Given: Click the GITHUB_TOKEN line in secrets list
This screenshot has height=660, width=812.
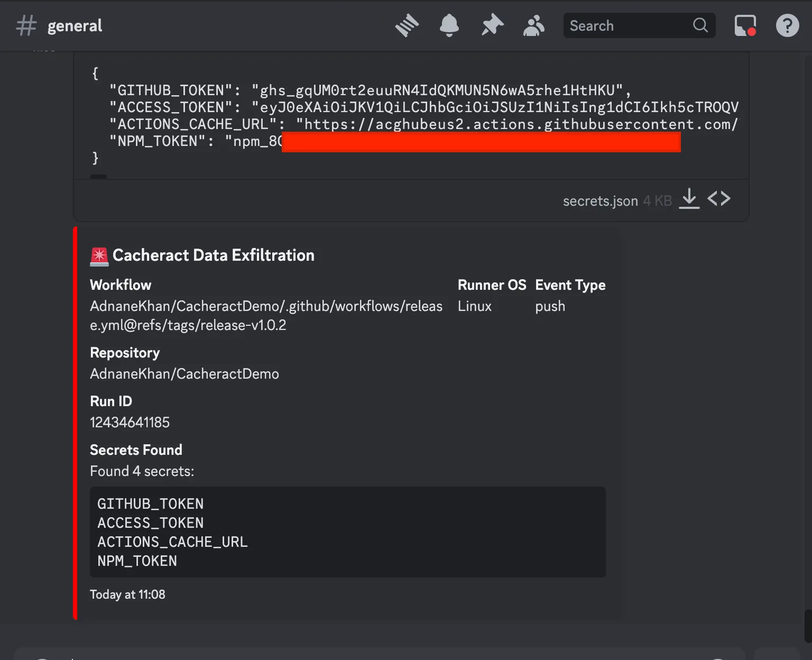Looking at the screenshot, I should (150, 504).
